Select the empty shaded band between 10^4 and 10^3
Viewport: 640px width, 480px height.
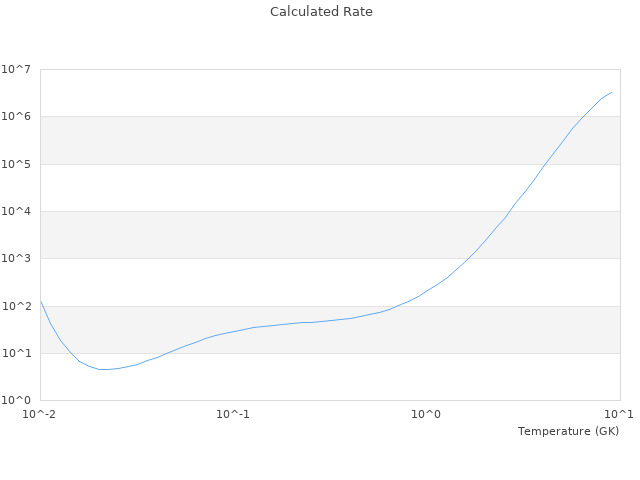(250, 235)
